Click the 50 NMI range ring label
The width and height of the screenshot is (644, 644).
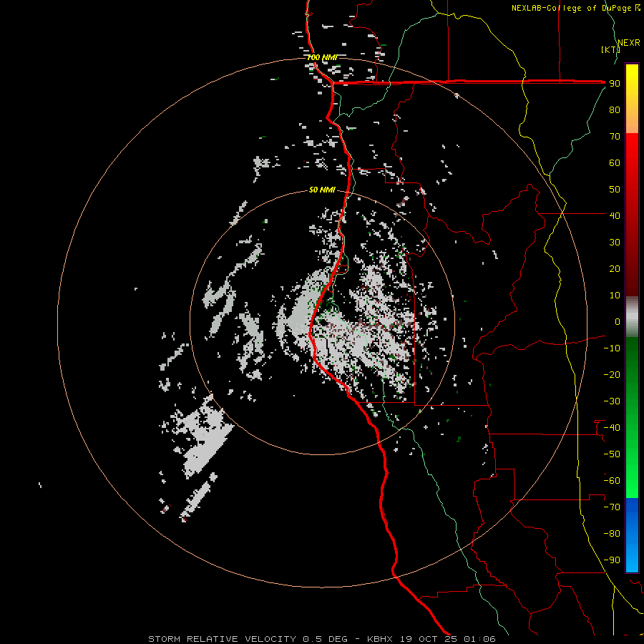click(322, 190)
